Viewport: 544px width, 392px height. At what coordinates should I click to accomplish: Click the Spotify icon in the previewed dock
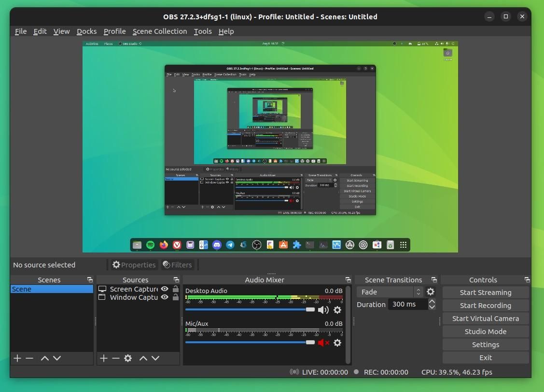click(x=150, y=245)
